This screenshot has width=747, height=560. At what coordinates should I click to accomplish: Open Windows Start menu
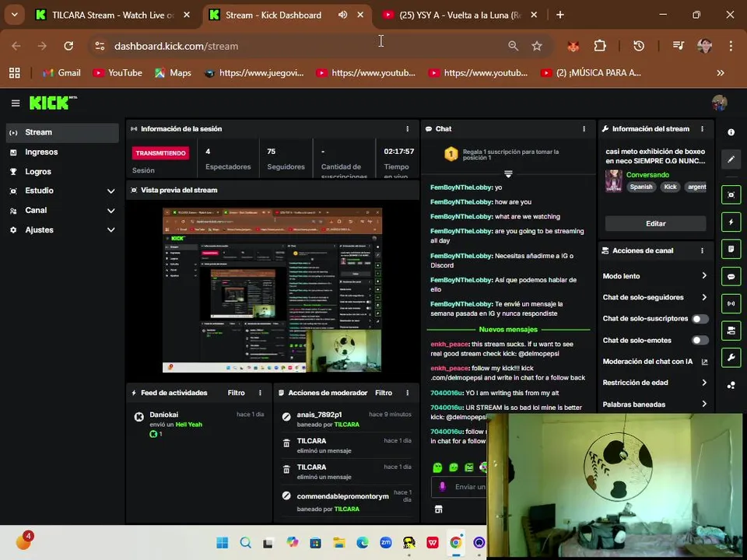pyautogui.click(x=222, y=542)
